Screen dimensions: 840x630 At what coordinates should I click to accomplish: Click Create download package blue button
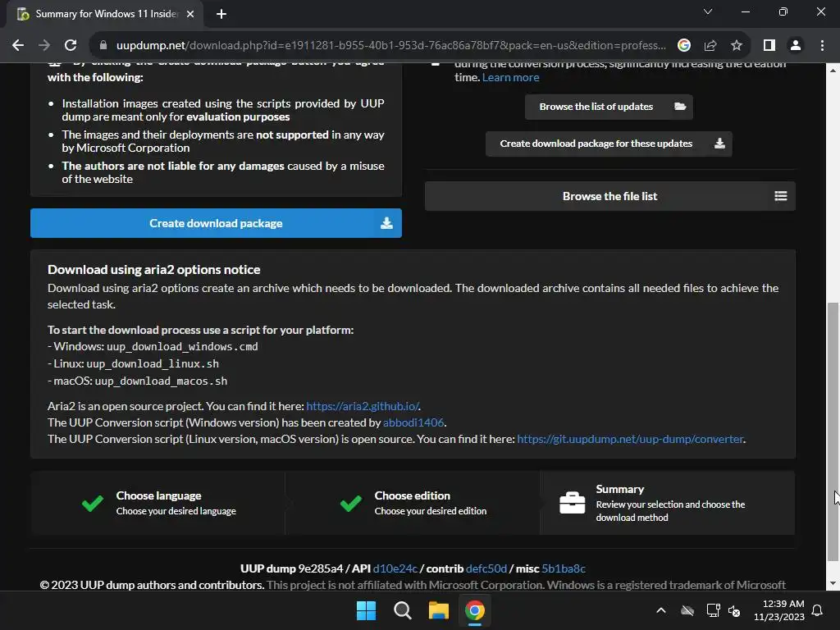click(x=216, y=223)
